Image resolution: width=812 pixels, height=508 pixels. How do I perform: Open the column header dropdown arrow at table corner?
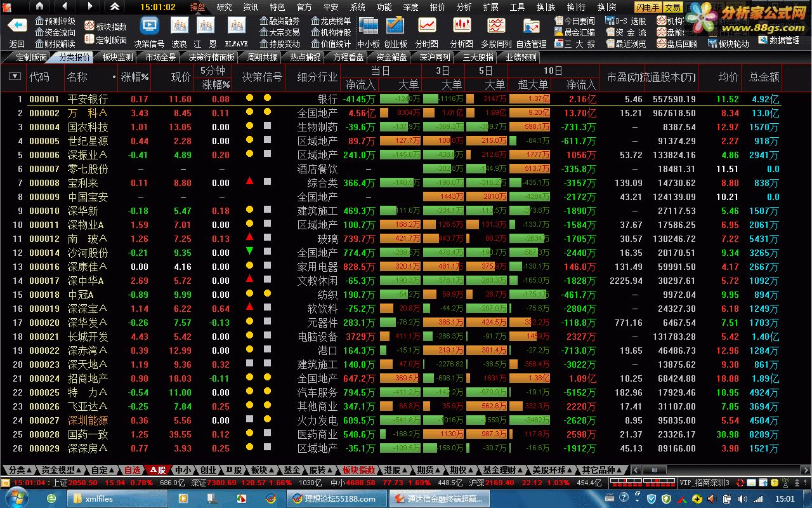(x=15, y=77)
